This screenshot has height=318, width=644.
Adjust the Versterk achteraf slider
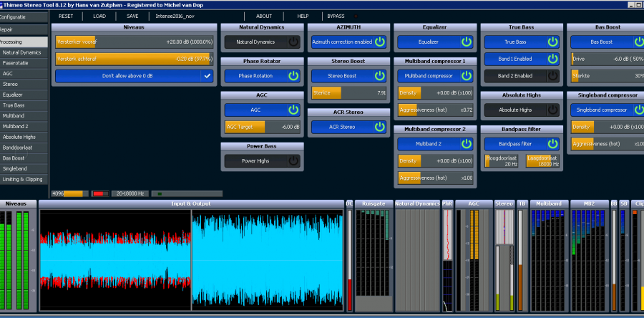[x=135, y=59]
